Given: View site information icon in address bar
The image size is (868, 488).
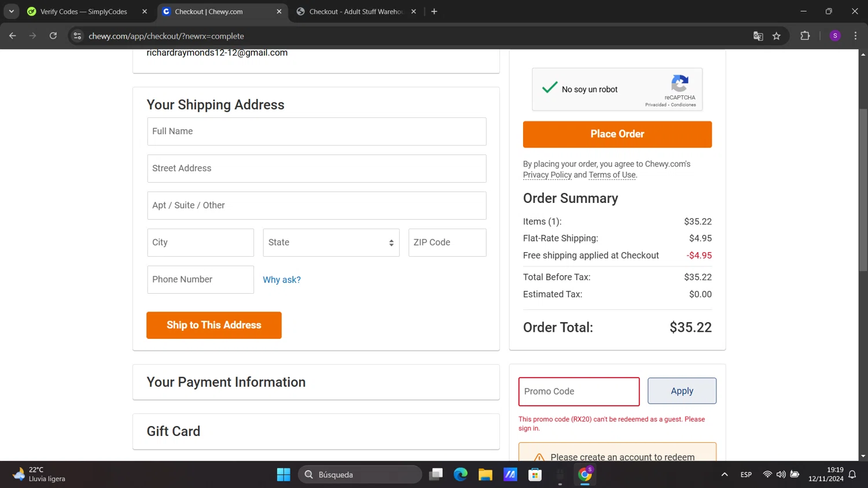Looking at the screenshot, I should pyautogui.click(x=77, y=36).
